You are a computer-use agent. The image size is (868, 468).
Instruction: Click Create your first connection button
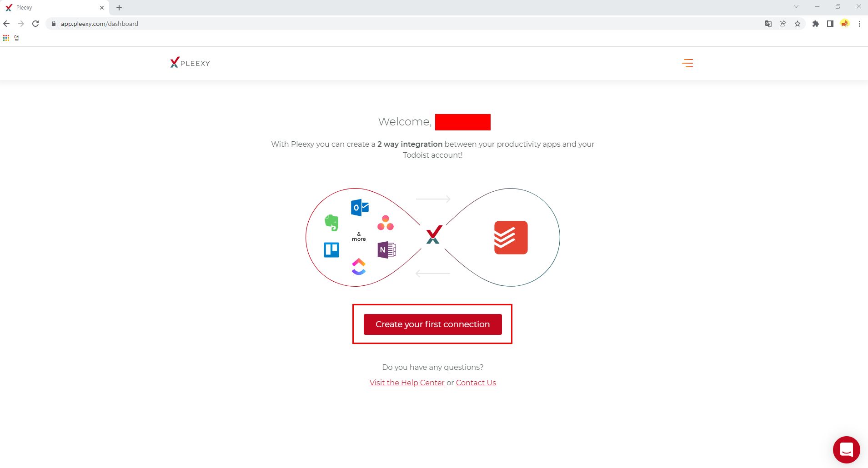432,324
